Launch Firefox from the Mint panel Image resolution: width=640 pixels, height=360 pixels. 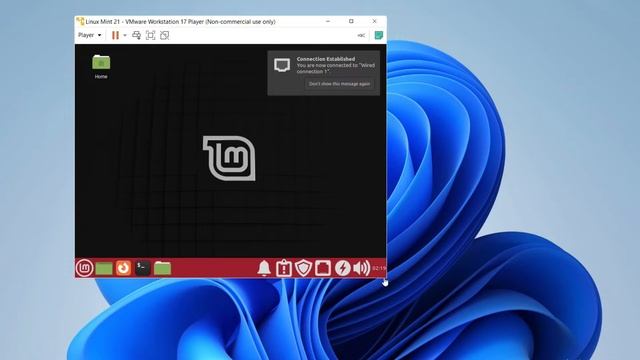pyautogui.click(x=123, y=268)
